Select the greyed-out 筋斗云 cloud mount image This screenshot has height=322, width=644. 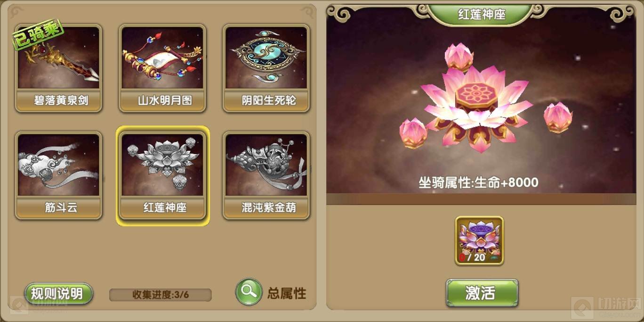tap(59, 165)
